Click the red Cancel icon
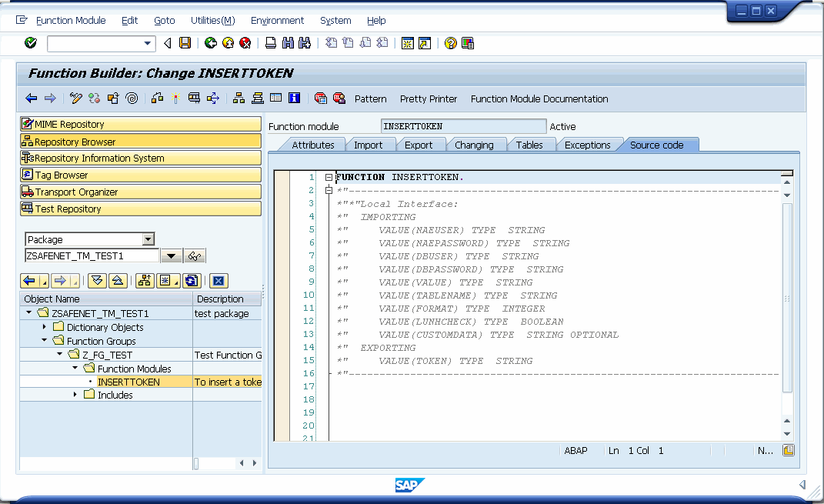 245,43
